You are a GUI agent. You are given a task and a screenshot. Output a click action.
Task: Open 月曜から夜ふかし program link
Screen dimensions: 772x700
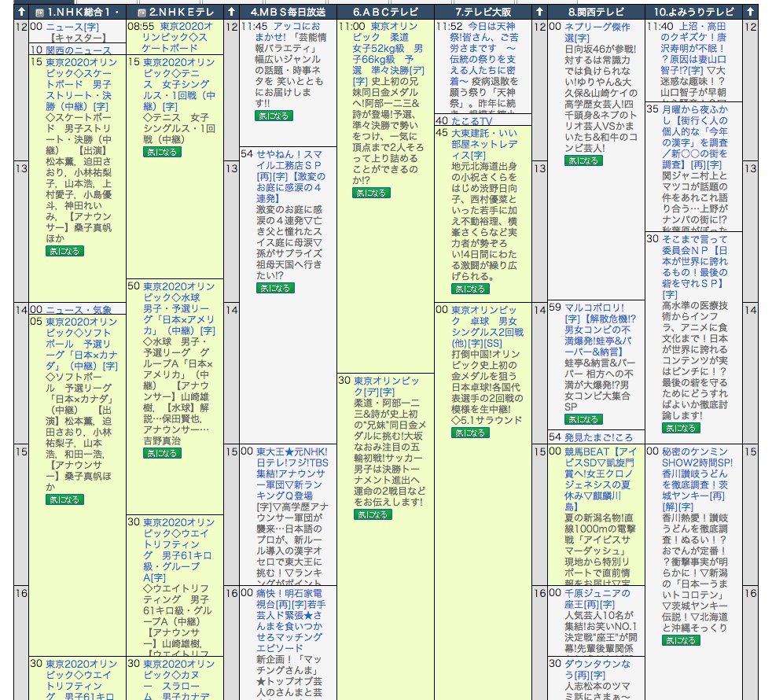(695, 137)
